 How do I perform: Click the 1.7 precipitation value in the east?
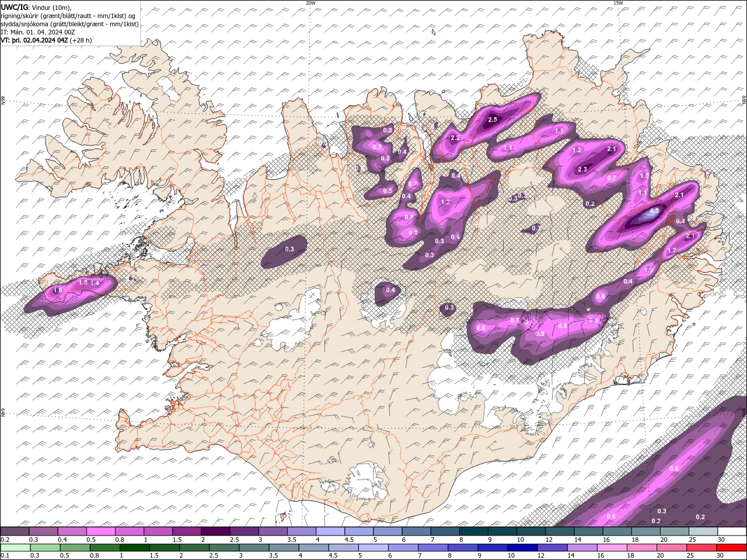pyautogui.click(x=672, y=250)
